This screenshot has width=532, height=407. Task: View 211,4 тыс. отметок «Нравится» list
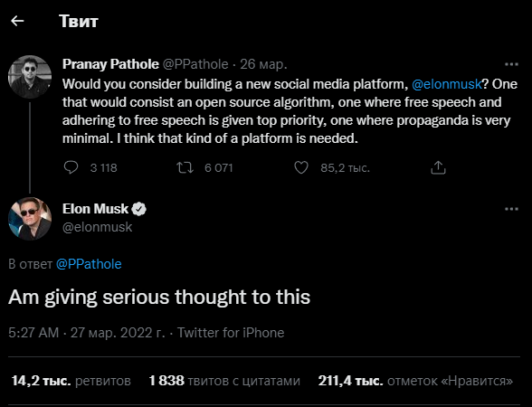[x=415, y=381]
